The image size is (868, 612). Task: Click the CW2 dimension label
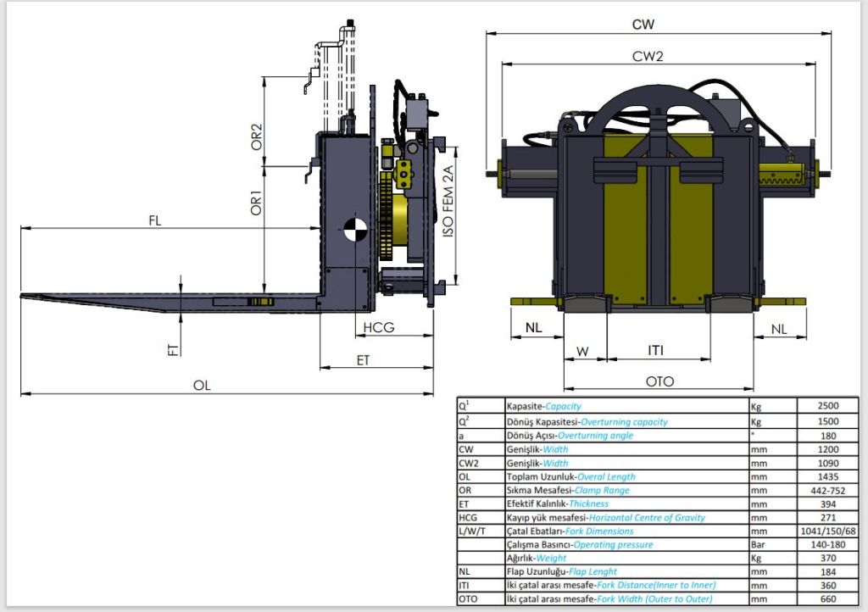pos(648,56)
